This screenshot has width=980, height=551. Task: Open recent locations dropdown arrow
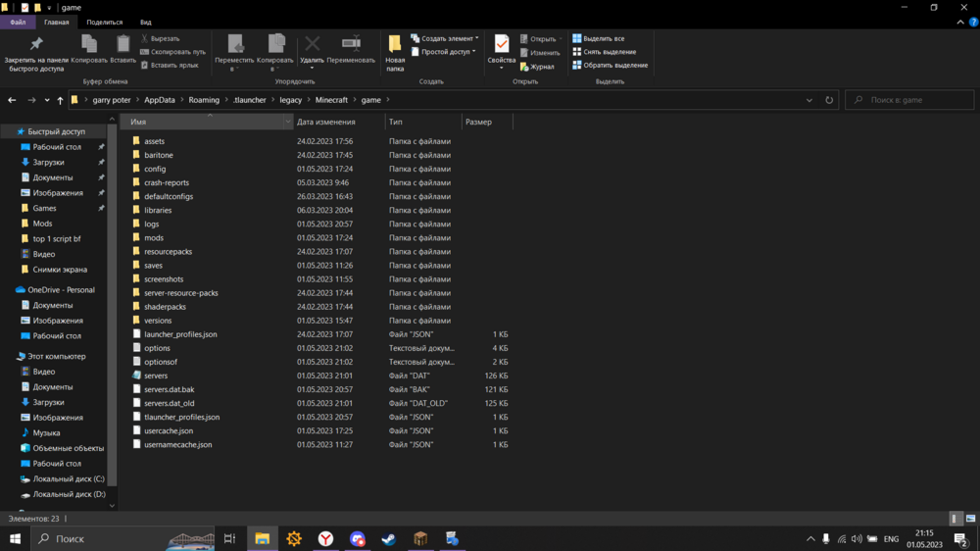click(x=47, y=100)
